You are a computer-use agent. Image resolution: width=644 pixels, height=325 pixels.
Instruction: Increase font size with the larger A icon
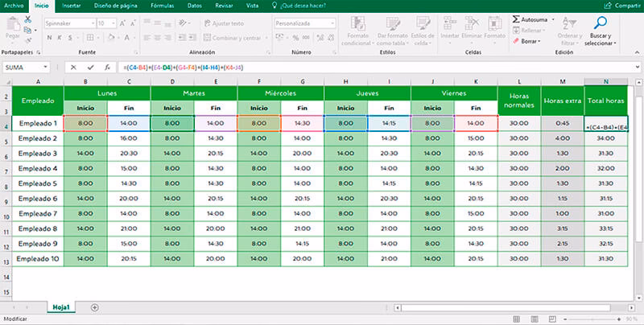click(x=122, y=24)
